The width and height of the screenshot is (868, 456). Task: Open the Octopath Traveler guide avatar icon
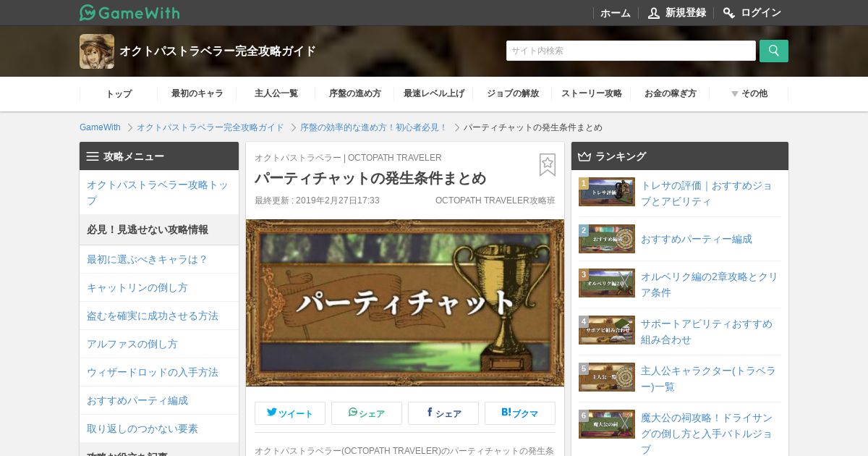pos(97,51)
